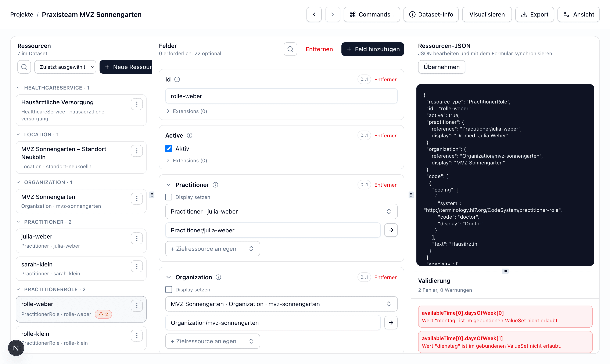Uncheck the Aktiv checkbox

(x=169, y=149)
